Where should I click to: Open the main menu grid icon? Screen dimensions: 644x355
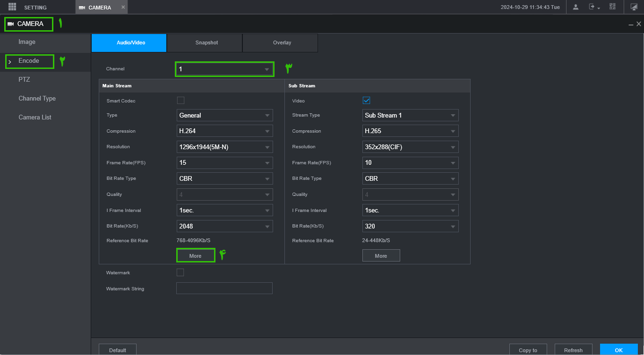(x=12, y=7)
